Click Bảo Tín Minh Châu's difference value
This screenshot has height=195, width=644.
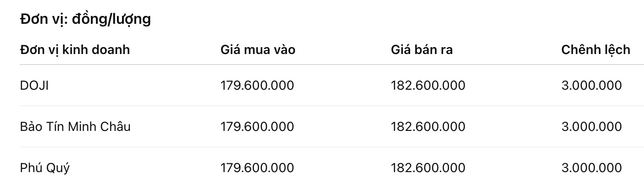coord(591,127)
